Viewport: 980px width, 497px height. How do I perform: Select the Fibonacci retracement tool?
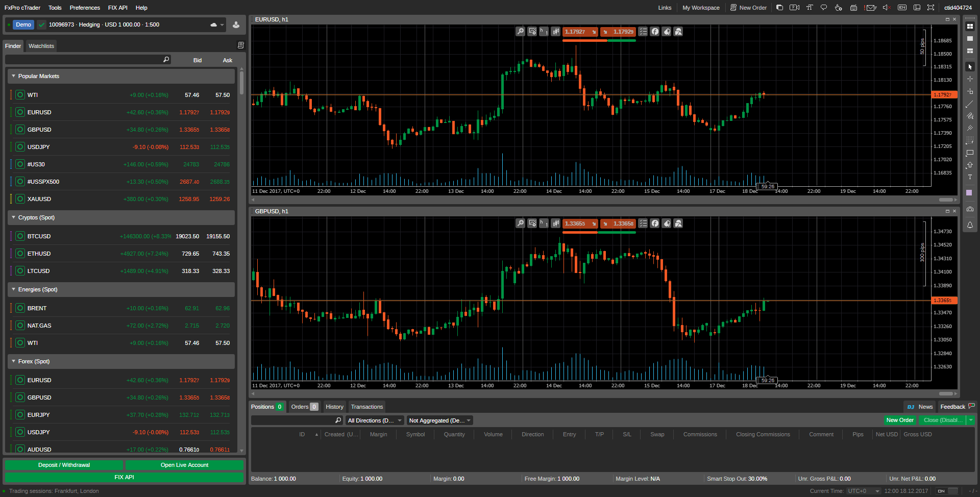coord(970,140)
